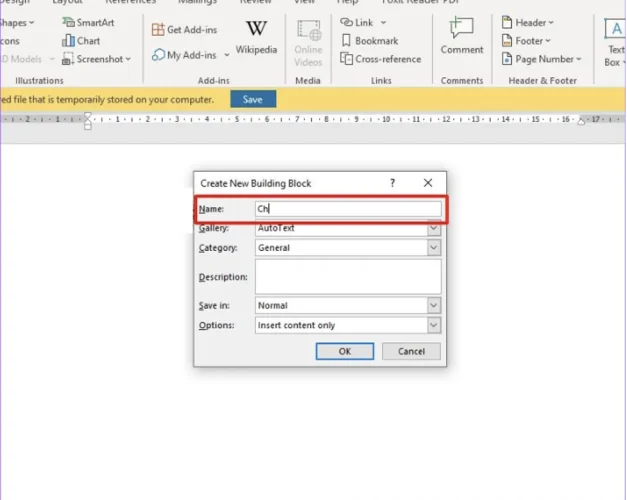Click into the Description box

click(x=348, y=277)
